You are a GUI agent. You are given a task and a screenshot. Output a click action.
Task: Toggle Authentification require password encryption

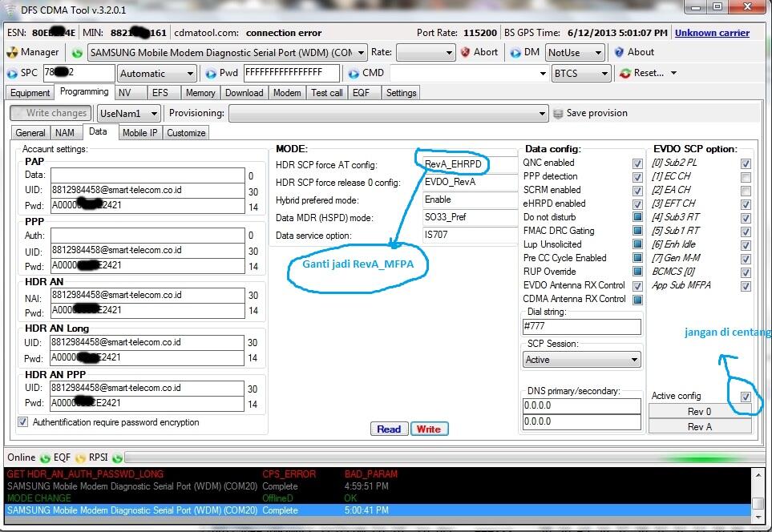[22, 421]
